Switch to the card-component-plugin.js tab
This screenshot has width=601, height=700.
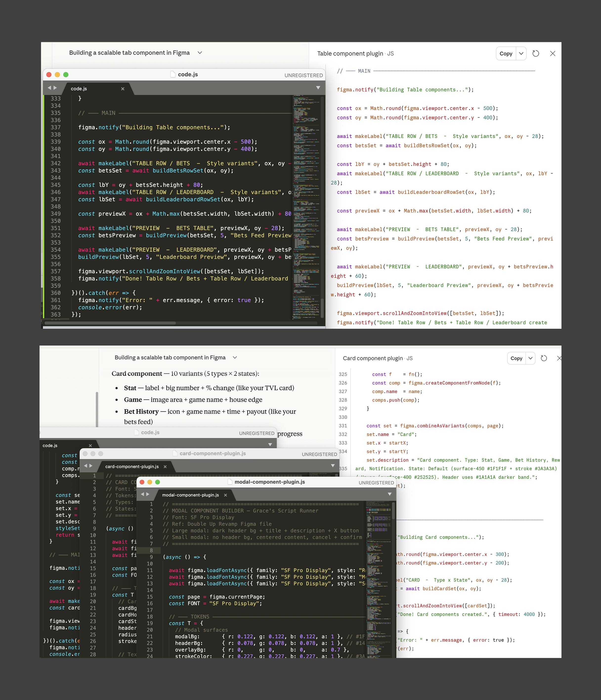click(x=132, y=467)
